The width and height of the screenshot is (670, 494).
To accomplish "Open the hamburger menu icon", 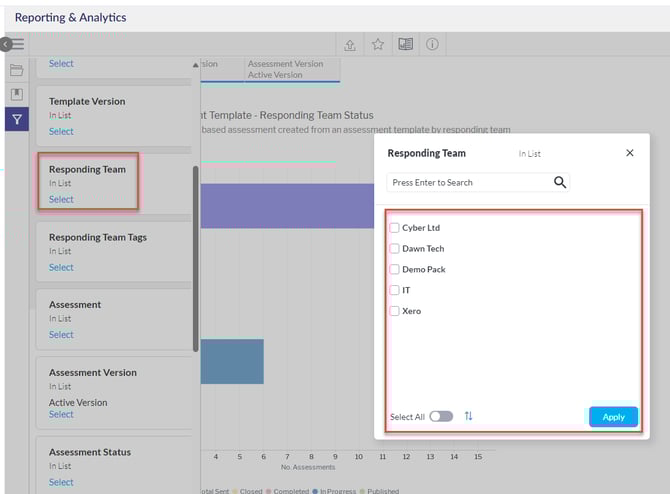I will click(x=17, y=45).
